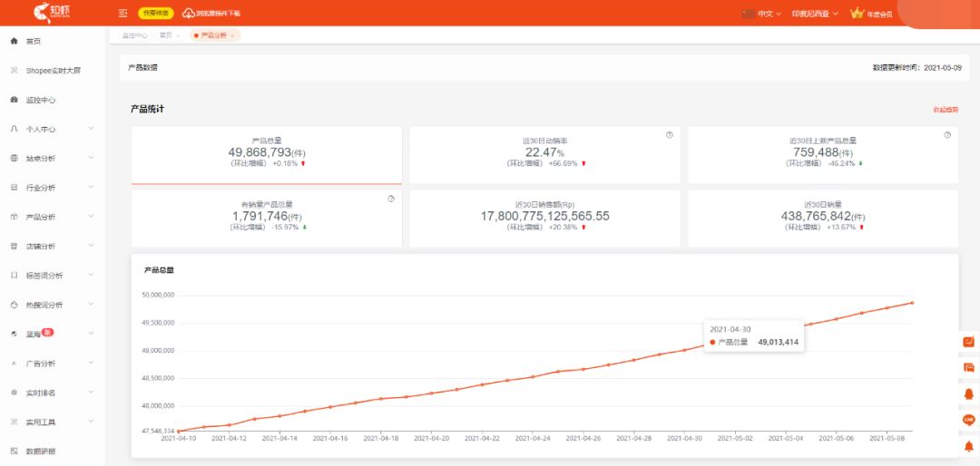Click help icon on 有销量产品总量 card
The height and width of the screenshot is (466, 980).
tap(391, 199)
